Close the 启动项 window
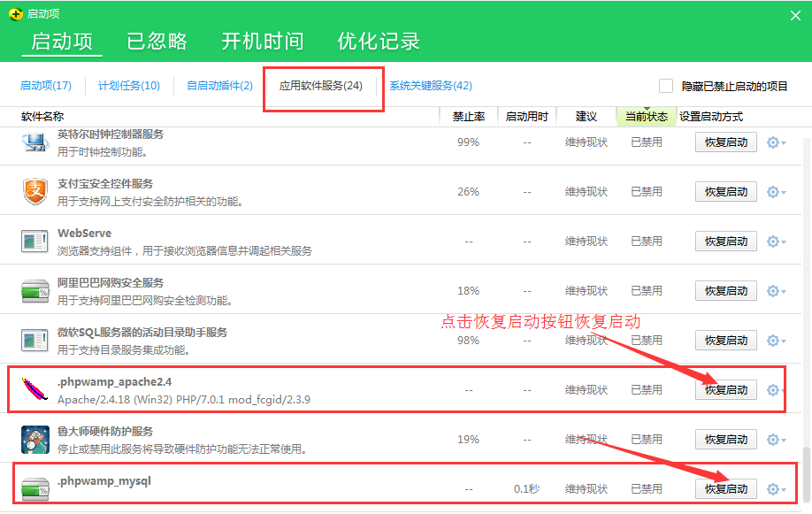Screen dimensions: 812x514 pyautogui.click(x=795, y=16)
